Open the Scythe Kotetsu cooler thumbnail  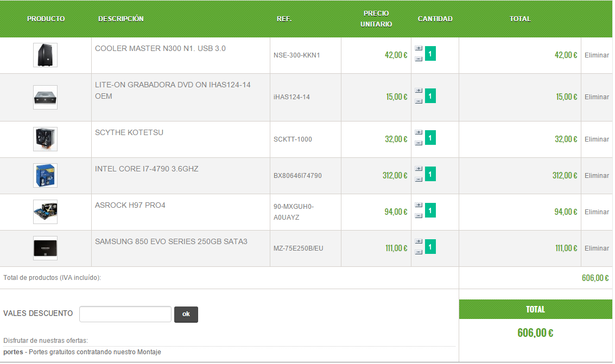click(x=45, y=139)
